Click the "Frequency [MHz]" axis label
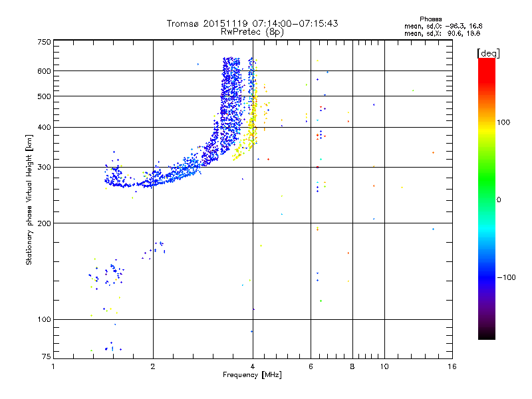532x399 pixels. pyautogui.click(x=252, y=375)
